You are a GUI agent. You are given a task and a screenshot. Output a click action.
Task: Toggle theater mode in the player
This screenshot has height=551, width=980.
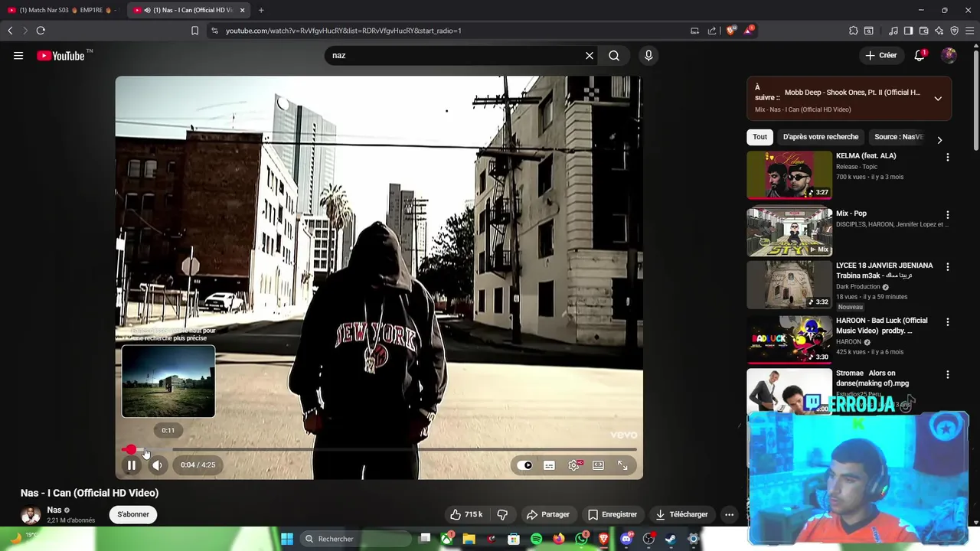pyautogui.click(x=598, y=465)
